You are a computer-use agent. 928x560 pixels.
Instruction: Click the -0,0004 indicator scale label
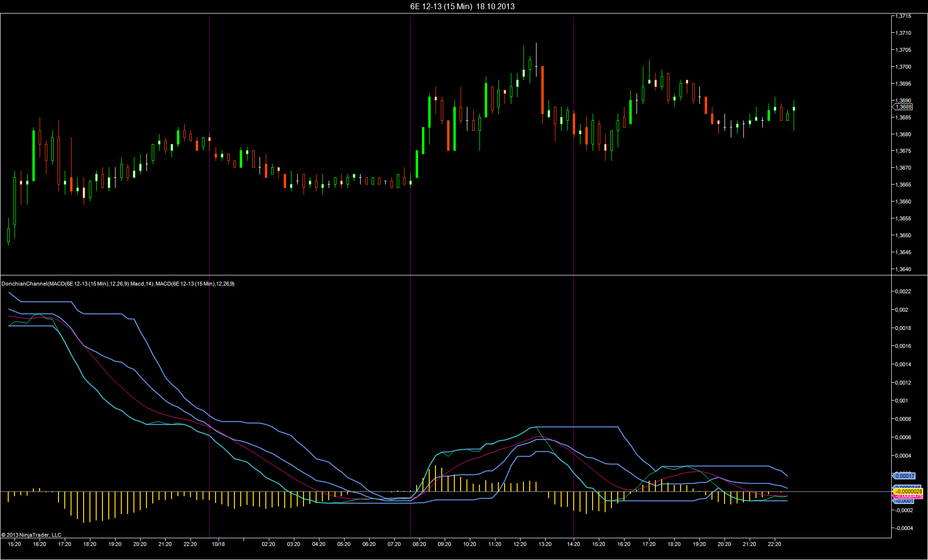coord(903,528)
